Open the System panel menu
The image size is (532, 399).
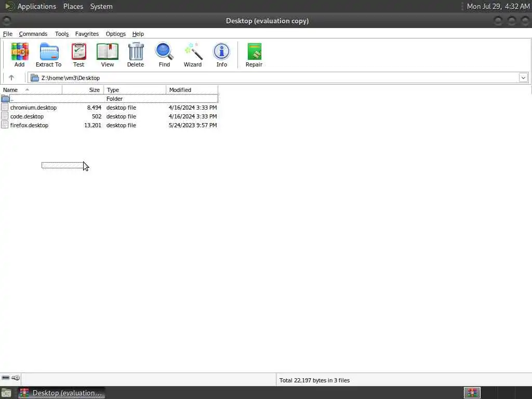click(101, 6)
